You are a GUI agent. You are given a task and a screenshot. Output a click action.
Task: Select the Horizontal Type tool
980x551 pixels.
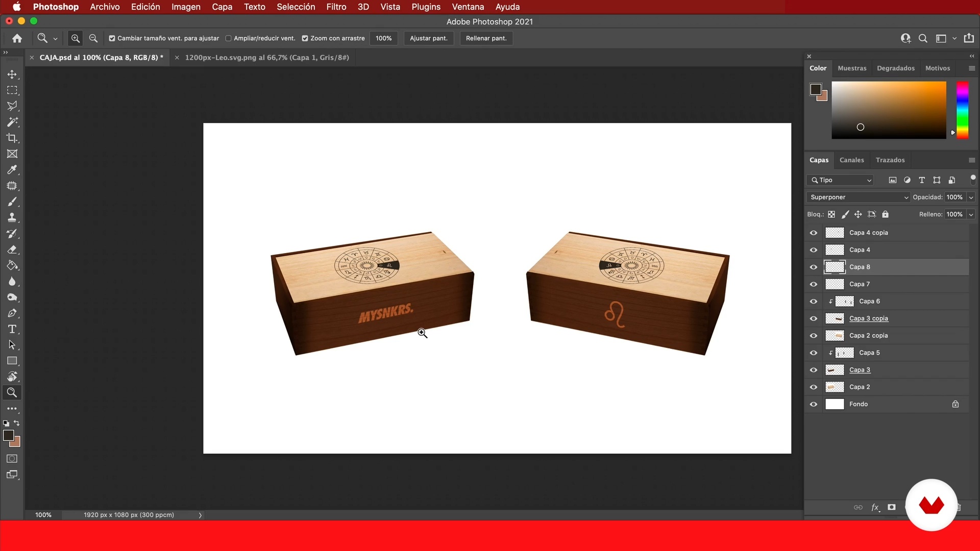point(12,329)
